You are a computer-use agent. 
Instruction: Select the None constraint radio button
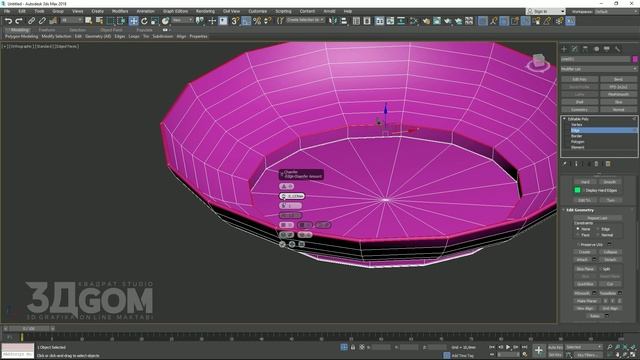(x=578, y=229)
